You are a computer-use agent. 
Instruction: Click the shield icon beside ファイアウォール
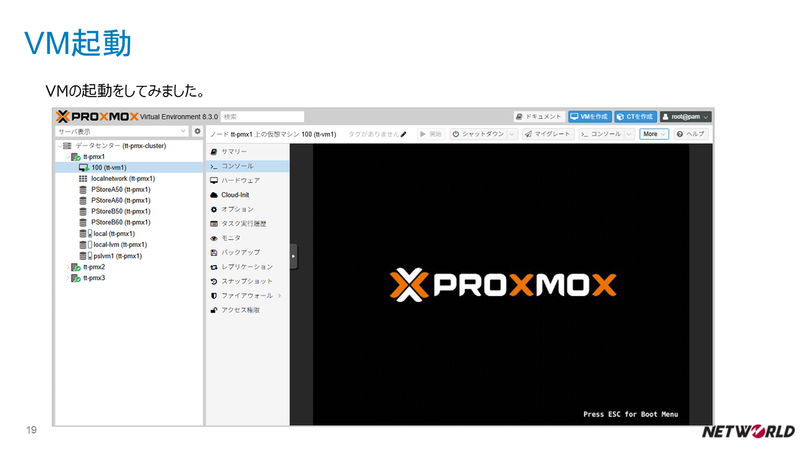click(x=214, y=296)
